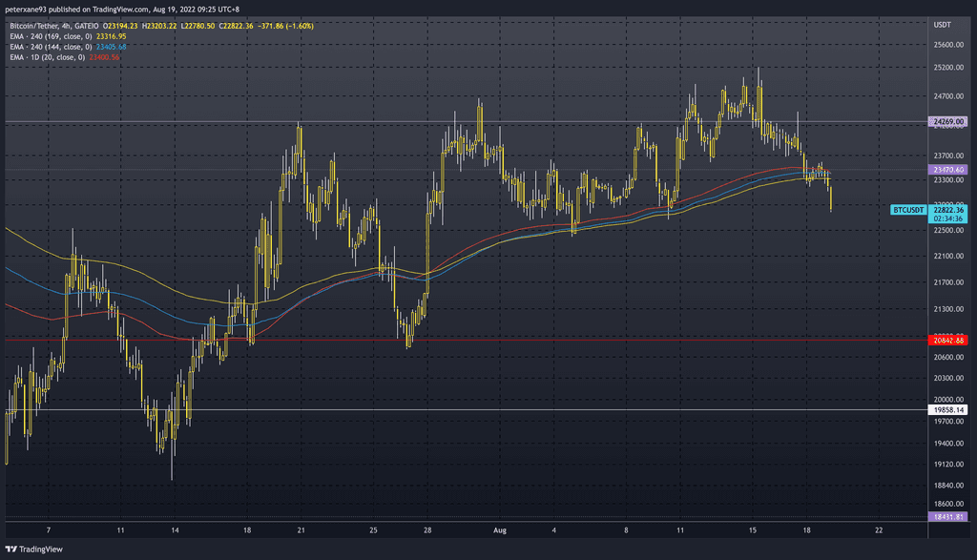Image resolution: width=977 pixels, height=560 pixels.
Task: Click the '25' date on time axis
Action: pos(373,530)
